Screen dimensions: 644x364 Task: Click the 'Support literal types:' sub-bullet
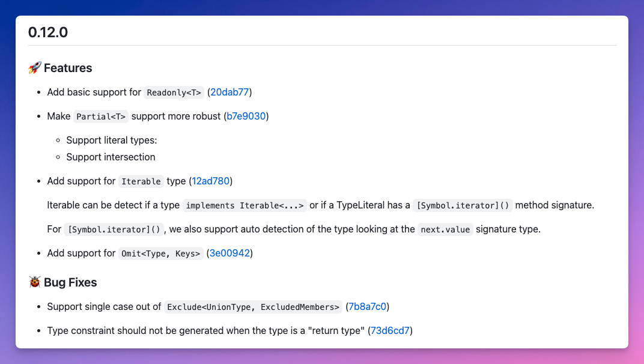[x=111, y=140]
